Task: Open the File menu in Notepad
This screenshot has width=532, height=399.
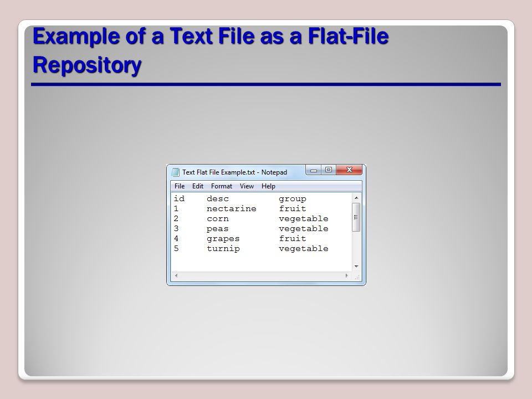Action: (x=179, y=186)
